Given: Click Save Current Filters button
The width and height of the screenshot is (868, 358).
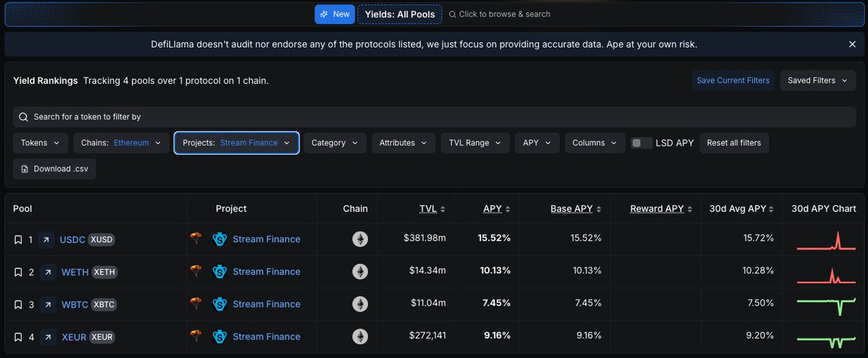Looking at the screenshot, I should [733, 80].
